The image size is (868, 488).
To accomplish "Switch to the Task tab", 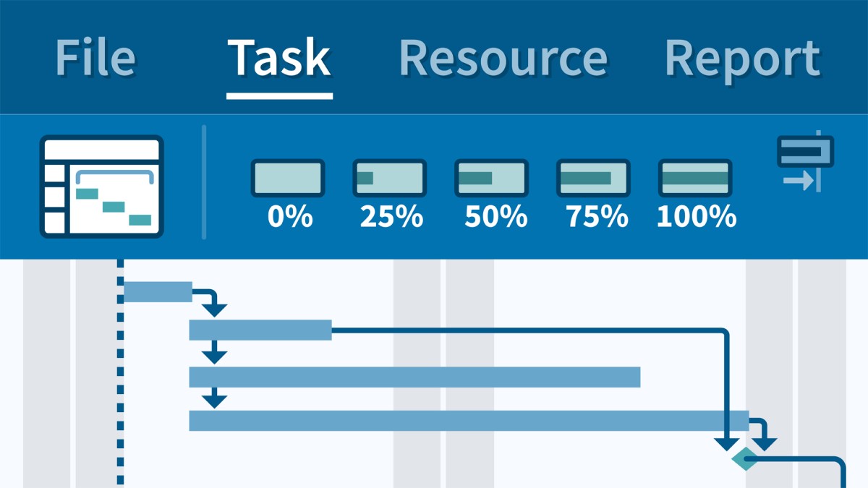I will pyautogui.click(x=279, y=59).
